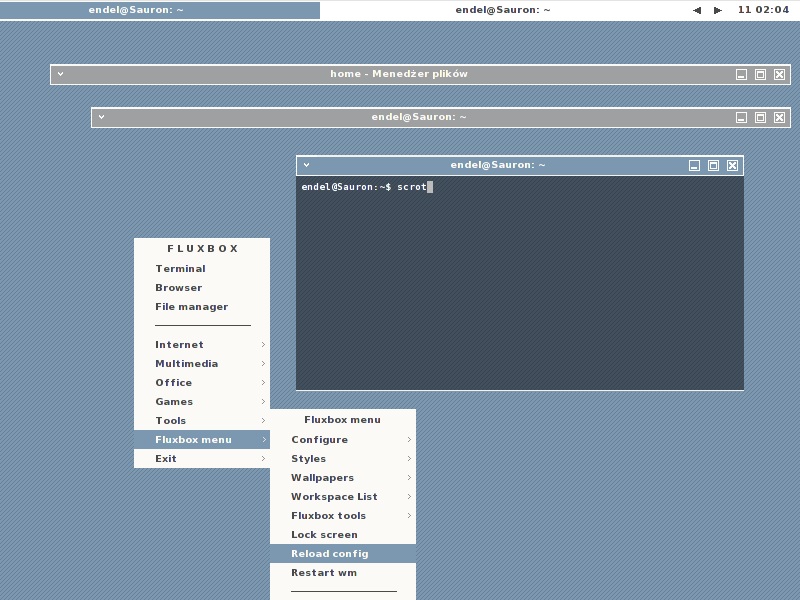Open the Styles submenu

pyautogui.click(x=343, y=459)
